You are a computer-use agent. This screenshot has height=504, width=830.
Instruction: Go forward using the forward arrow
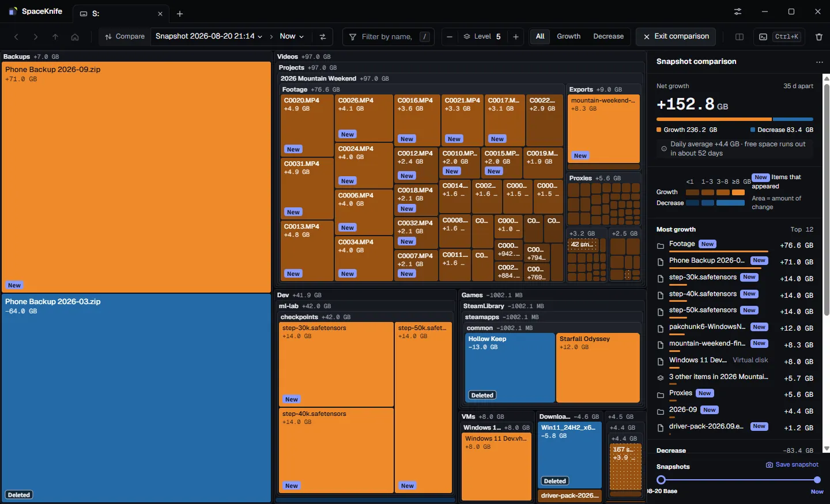pos(36,37)
